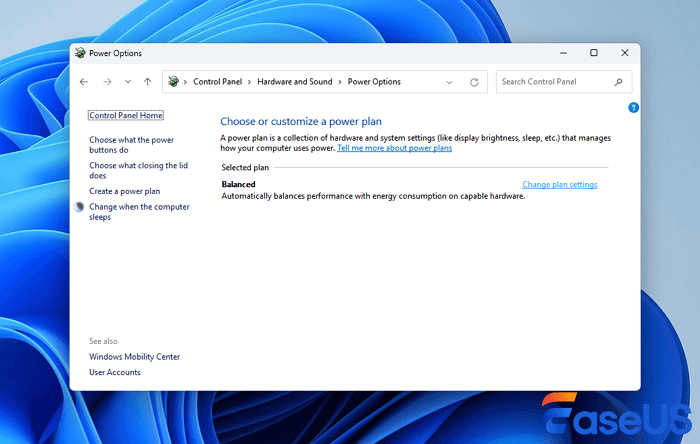
Task: Maximize the Power Options window
Action: coord(594,53)
